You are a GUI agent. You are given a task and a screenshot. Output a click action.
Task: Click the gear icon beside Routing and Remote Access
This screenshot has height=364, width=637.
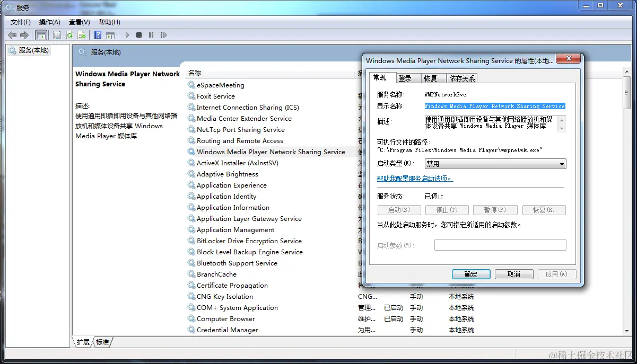pos(191,140)
